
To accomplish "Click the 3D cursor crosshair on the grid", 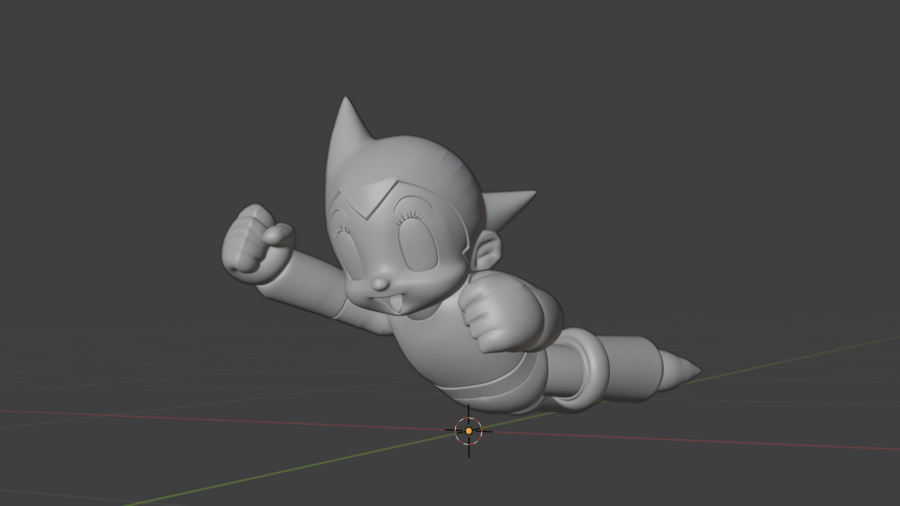I will click(468, 431).
